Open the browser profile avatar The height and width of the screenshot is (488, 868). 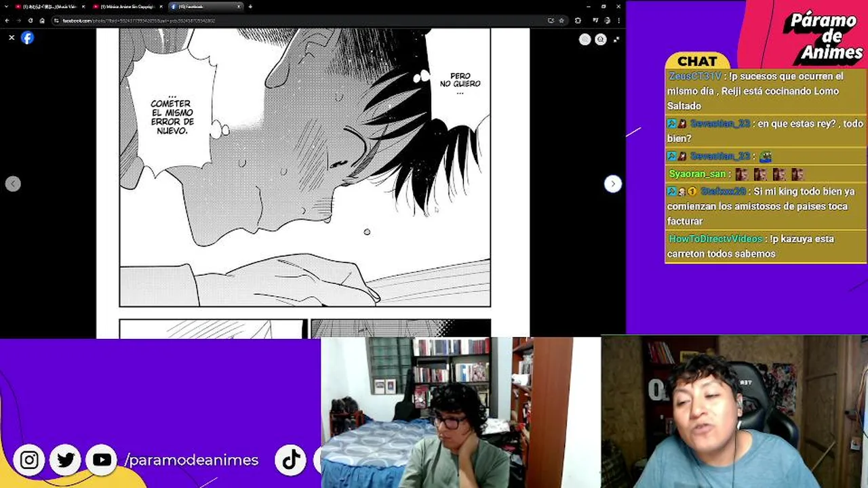click(607, 20)
